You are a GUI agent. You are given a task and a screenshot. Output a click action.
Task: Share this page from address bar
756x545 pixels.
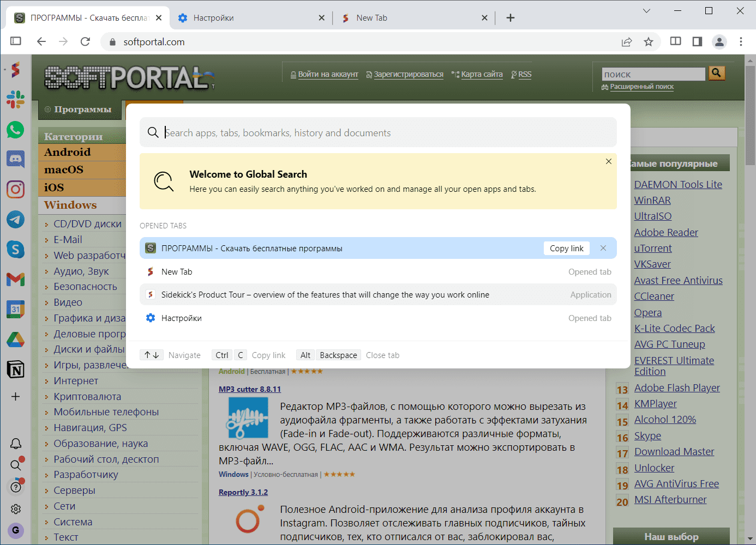(627, 41)
